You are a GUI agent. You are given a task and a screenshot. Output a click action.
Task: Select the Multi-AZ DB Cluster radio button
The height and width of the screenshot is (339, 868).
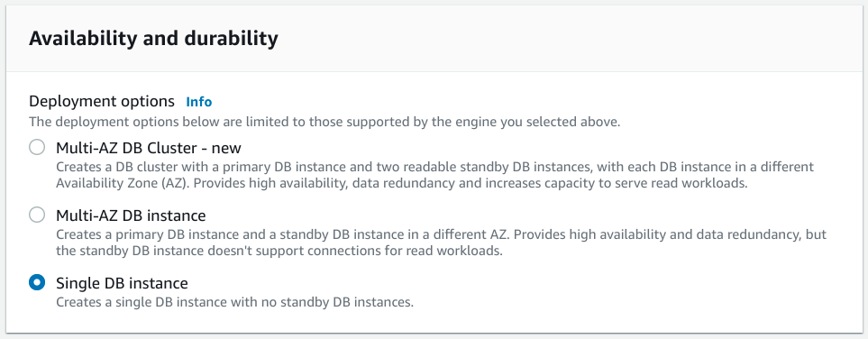point(37,147)
